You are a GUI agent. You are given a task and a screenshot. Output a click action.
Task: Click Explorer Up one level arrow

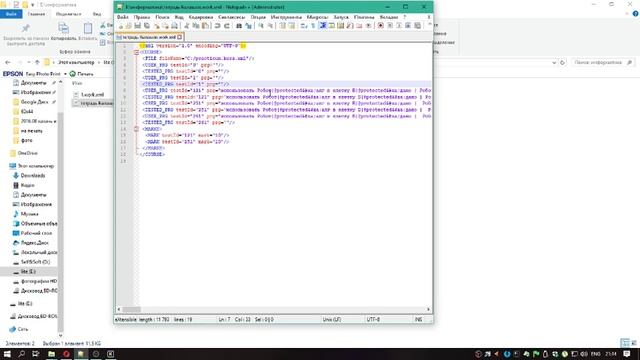(x=37, y=62)
